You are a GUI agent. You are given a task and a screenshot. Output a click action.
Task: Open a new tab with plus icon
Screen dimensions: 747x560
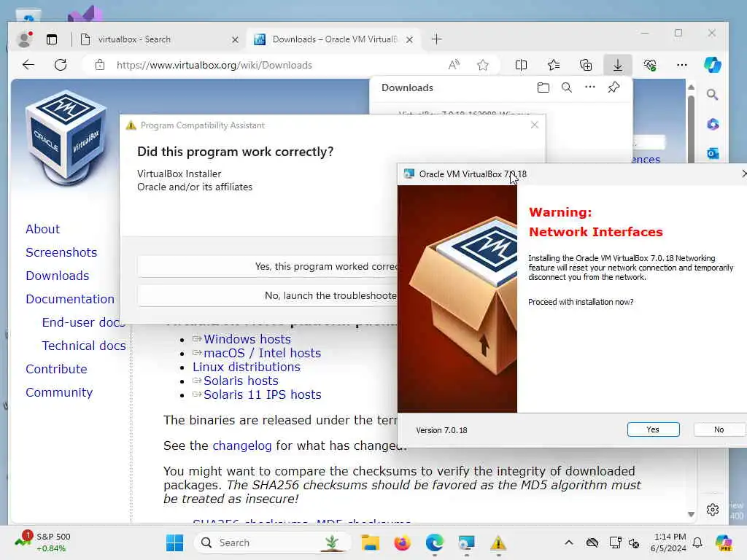pos(436,39)
